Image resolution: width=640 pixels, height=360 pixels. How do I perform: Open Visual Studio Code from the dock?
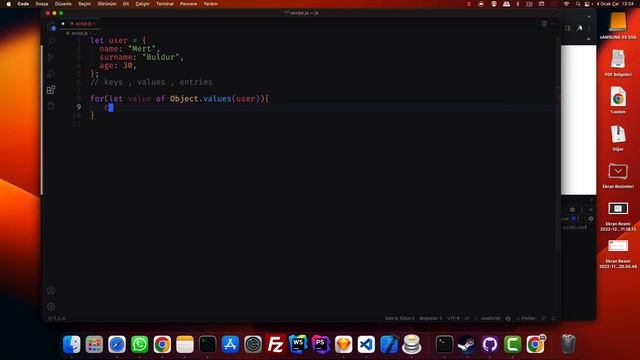click(366, 344)
